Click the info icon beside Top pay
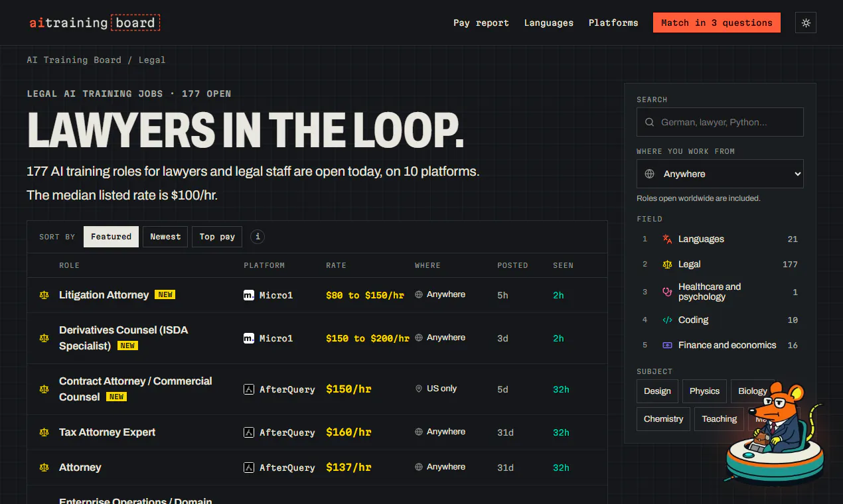Viewport: 843px width, 504px height. coord(258,237)
